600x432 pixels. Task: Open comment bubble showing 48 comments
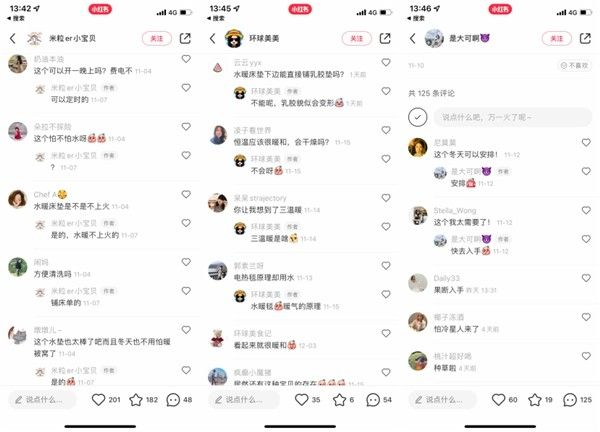[x=173, y=400]
